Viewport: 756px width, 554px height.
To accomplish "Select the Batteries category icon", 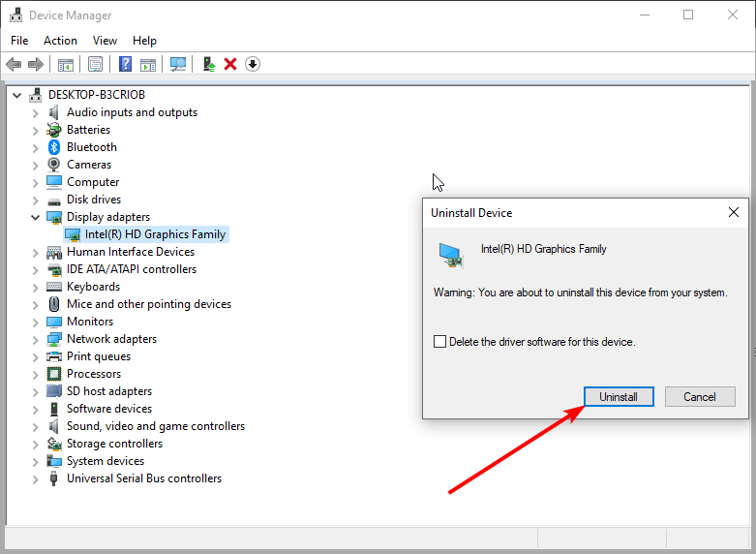I will [54, 130].
